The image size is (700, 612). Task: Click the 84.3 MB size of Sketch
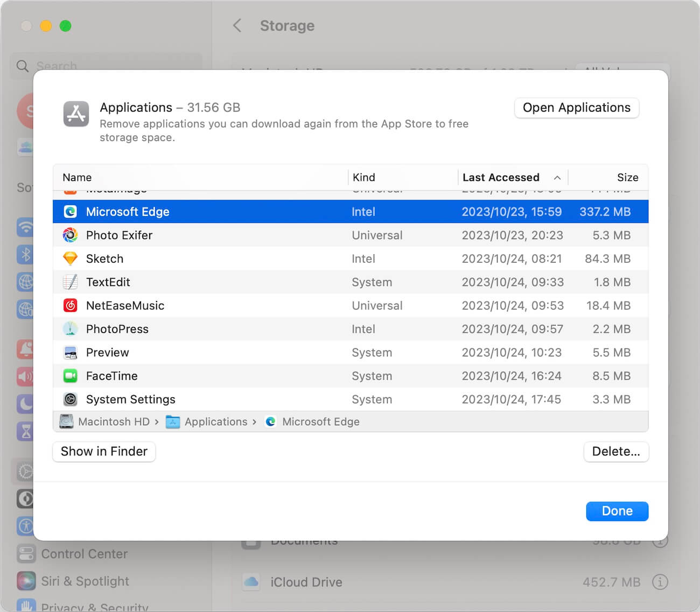coord(607,258)
